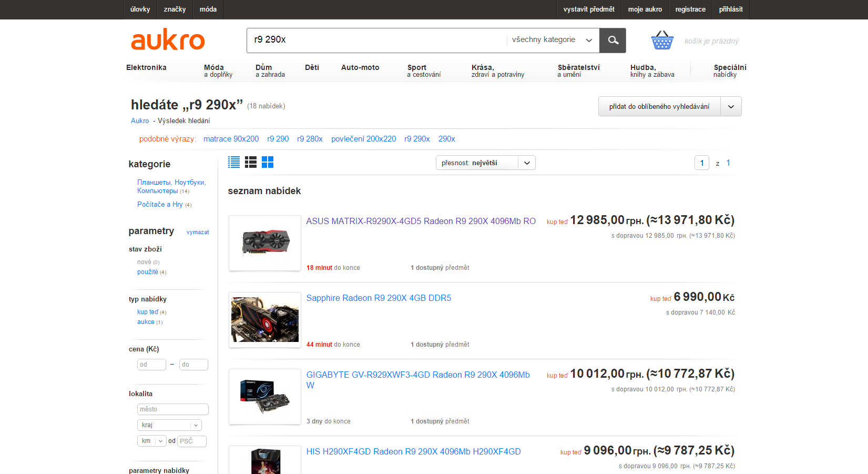868x474 pixels.
Task: Open the Dům a zahrada category
Action: (x=270, y=71)
